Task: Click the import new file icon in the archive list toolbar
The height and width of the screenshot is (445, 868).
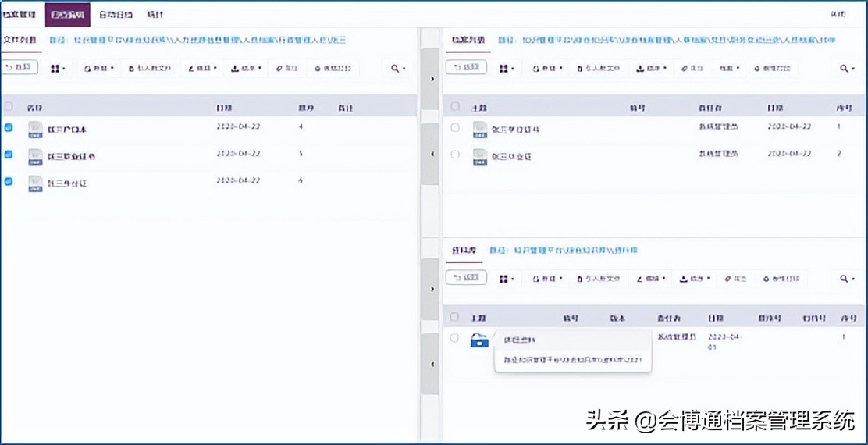Action: tap(580, 69)
